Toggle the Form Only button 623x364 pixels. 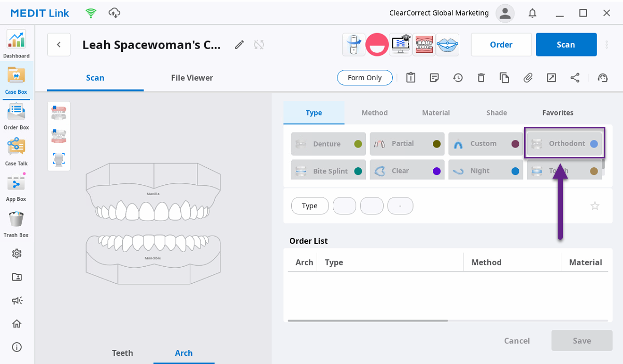click(365, 78)
